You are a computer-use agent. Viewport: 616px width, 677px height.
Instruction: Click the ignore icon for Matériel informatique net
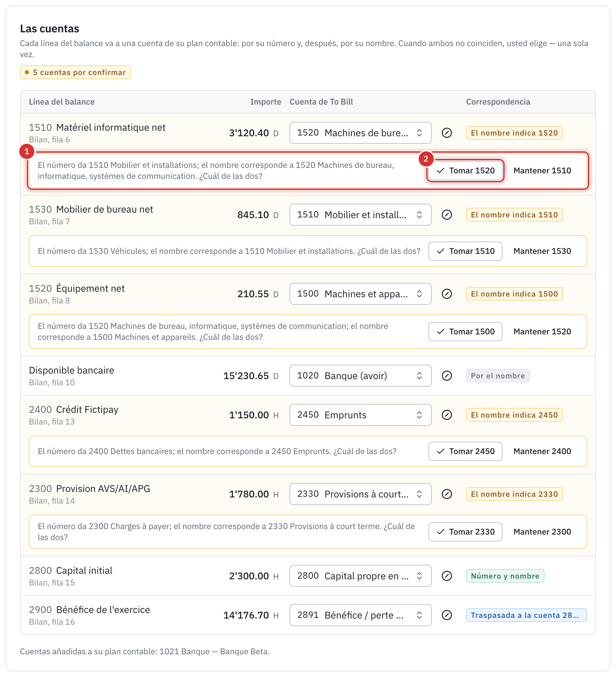(447, 133)
